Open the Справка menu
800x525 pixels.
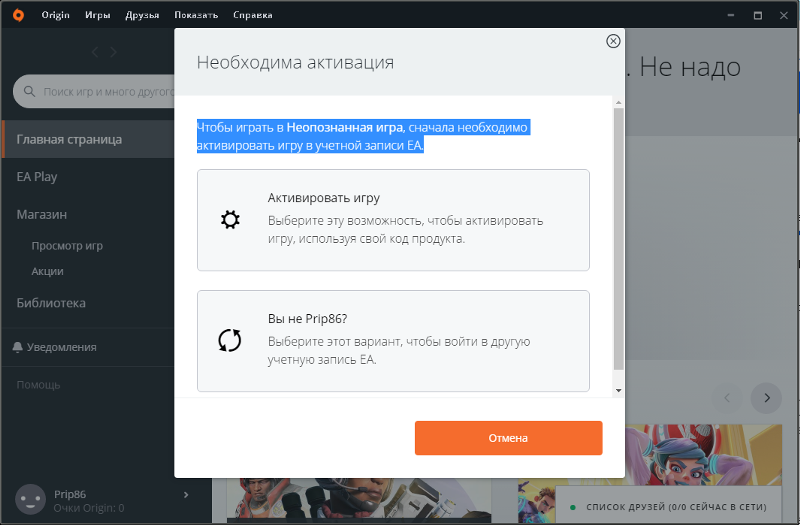click(x=253, y=15)
